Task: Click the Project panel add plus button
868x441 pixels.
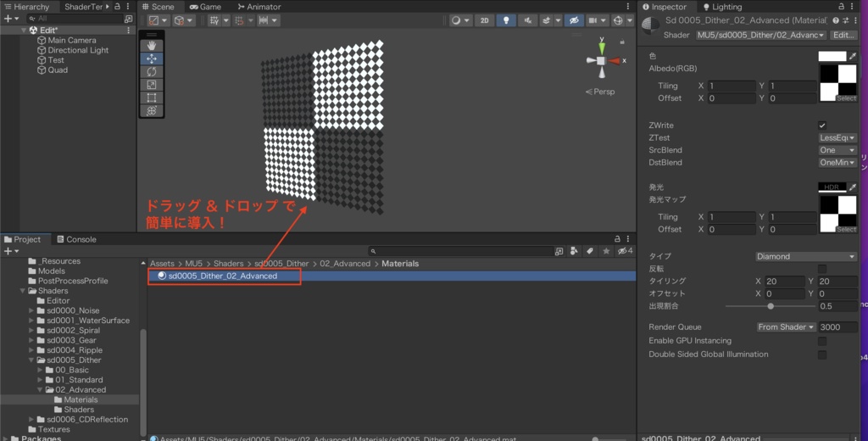Action: click(x=8, y=251)
